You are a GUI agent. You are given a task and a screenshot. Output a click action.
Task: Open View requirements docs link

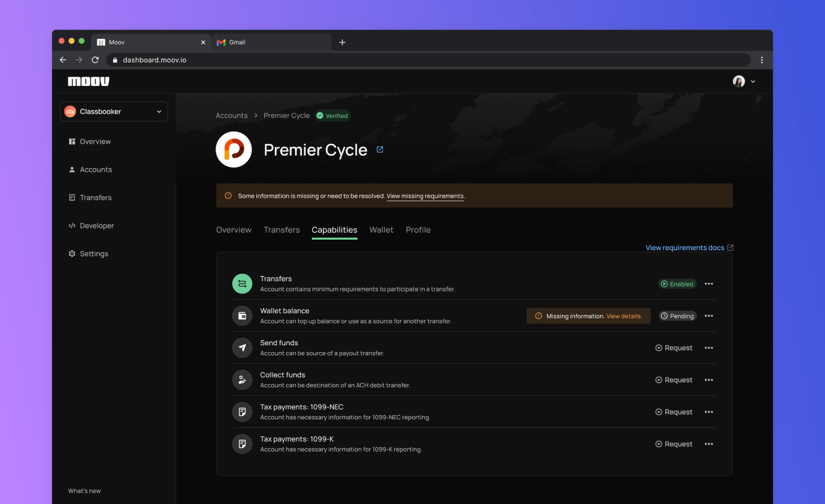coord(690,248)
